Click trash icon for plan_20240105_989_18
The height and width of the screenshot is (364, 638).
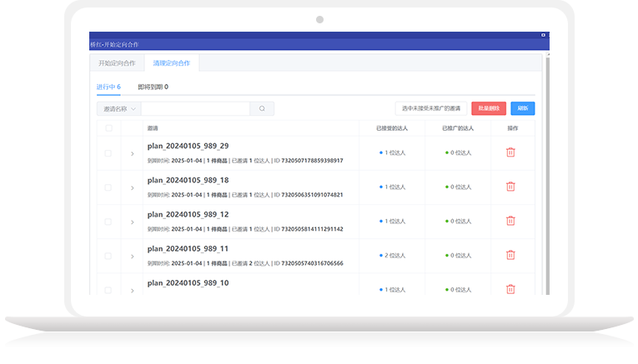510,187
